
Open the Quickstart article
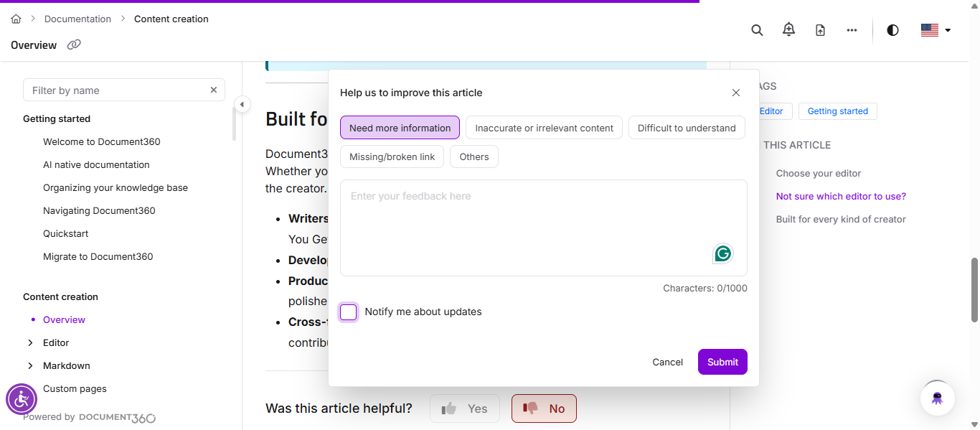pos(66,233)
